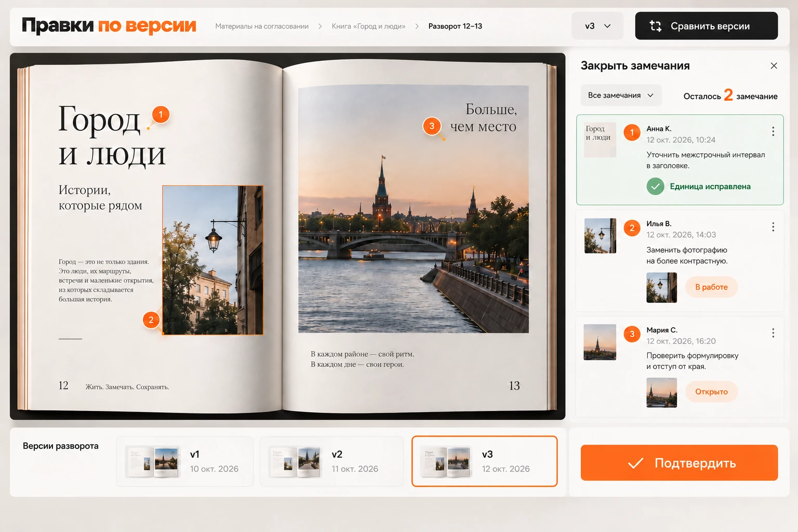Click the compare icon in Сравнить версии
Screen dimensions: 798x532
coord(656,26)
